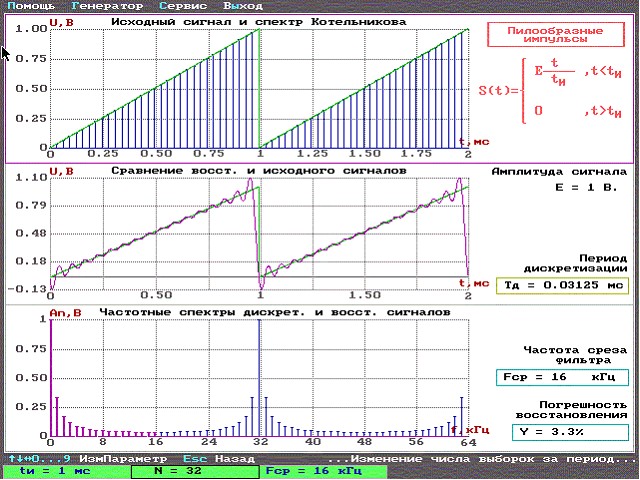
Task: Open the Генератор menu
Action: [x=107, y=6]
